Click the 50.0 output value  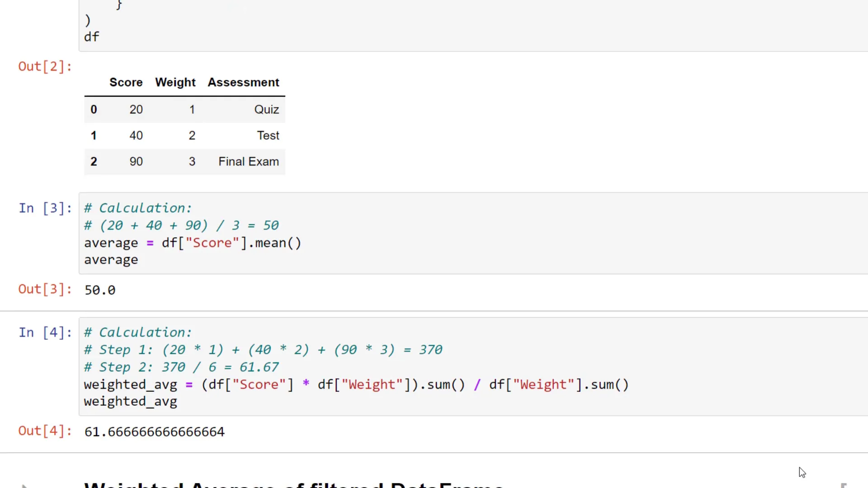click(99, 290)
